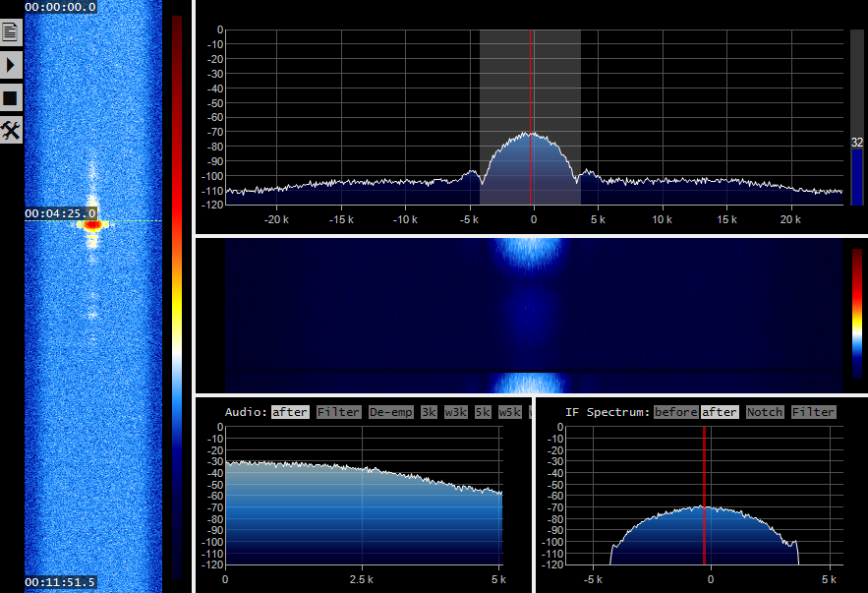Select the Audio 'w3k' filter button
The image size is (868, 593).
(455, 412)
